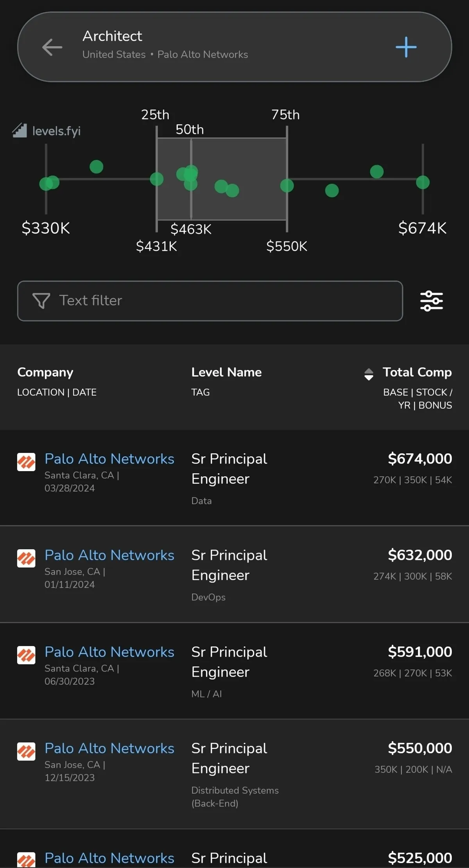469x868 pixels.
Task: Click Palo Alto logo beside $591,000 entry
Action: tap(26, 655)
